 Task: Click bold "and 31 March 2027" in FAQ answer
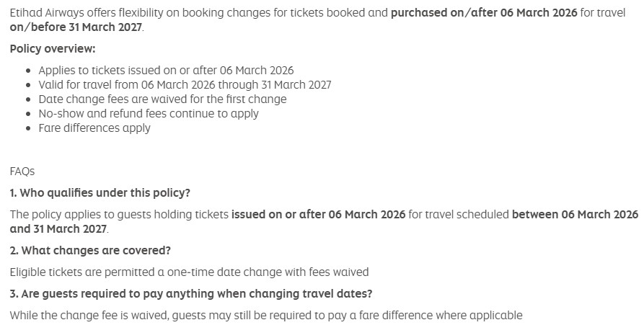pyautogui.click(x=58, y=229)
